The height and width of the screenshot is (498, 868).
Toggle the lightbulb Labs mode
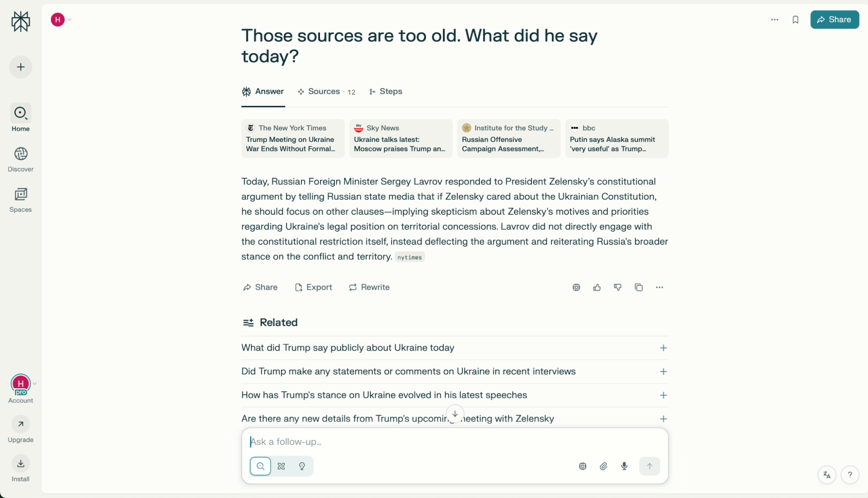tap(302, 466)
